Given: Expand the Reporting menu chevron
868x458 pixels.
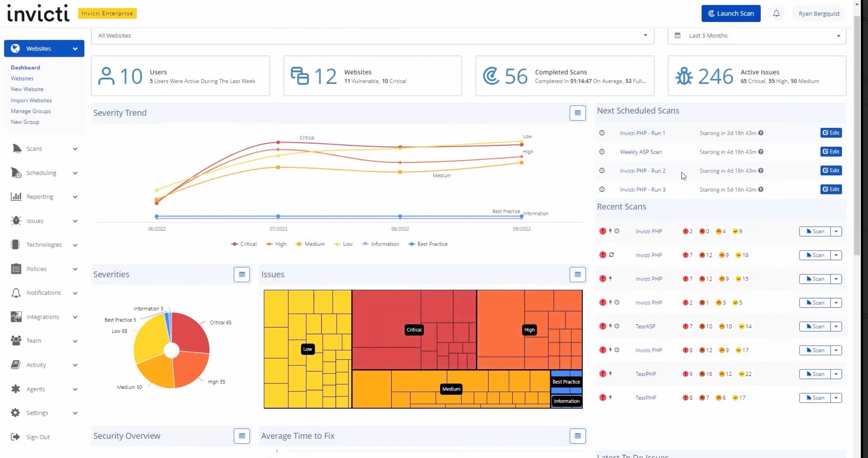Looking at the screenshot, I should (75, 197).
